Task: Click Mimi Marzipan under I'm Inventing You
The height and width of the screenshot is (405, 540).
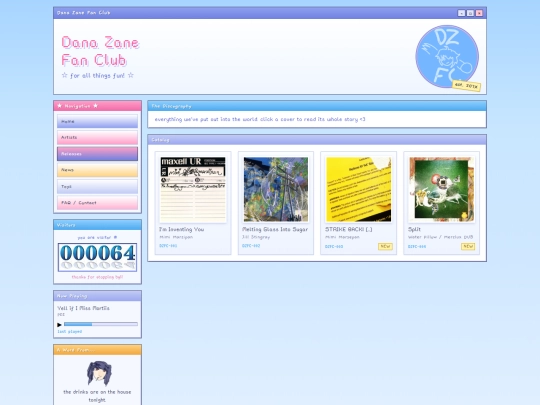Action: 176,237
